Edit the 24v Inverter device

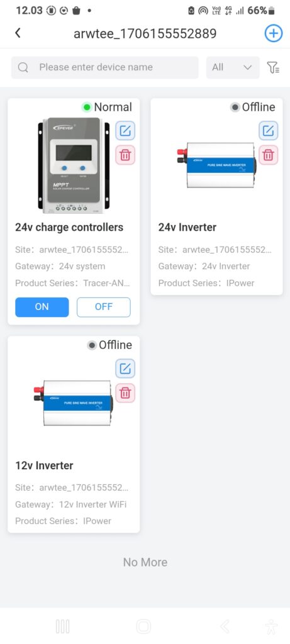coord(268,131)
